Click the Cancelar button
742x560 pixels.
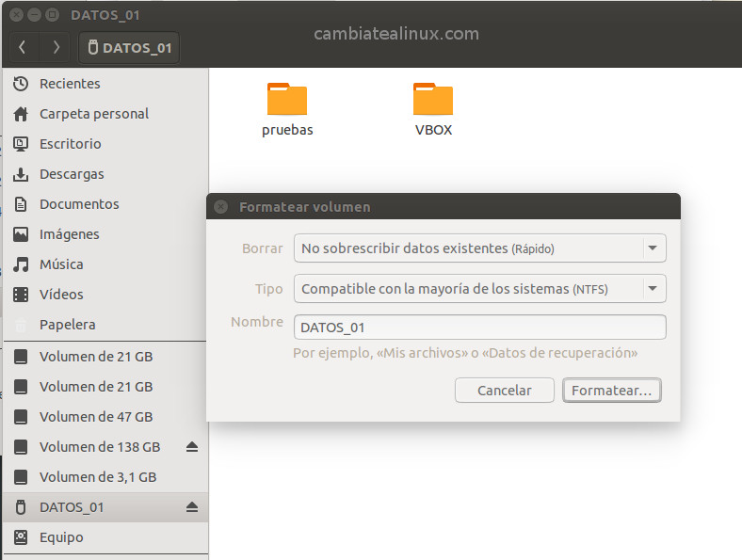pyautogui.click(x=505, y=391)
